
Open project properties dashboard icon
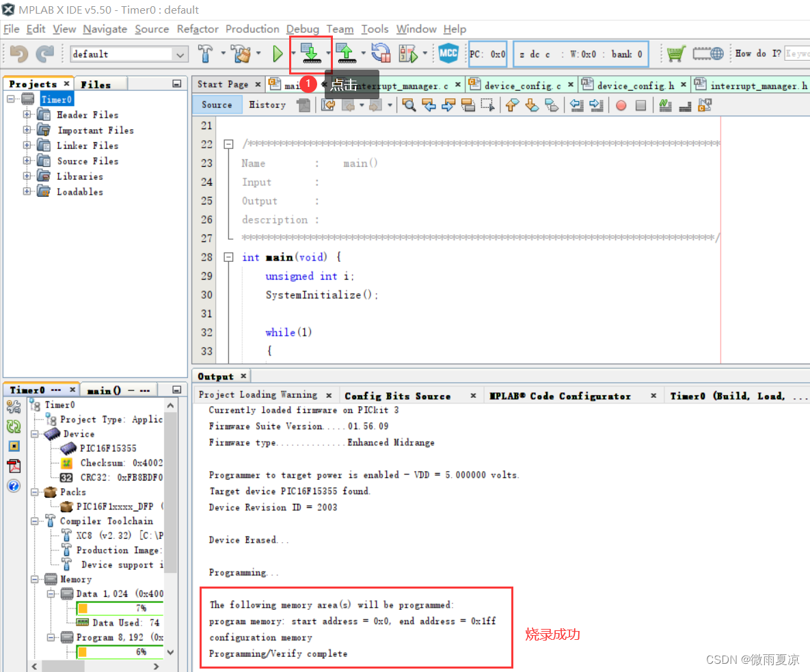[x=14, y=407]
